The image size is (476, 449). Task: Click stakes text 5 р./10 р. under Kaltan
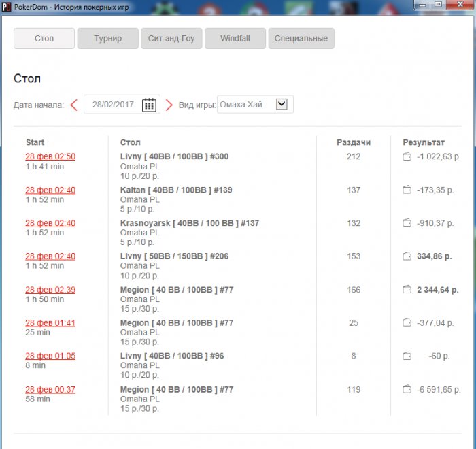[x=137, y=209]
